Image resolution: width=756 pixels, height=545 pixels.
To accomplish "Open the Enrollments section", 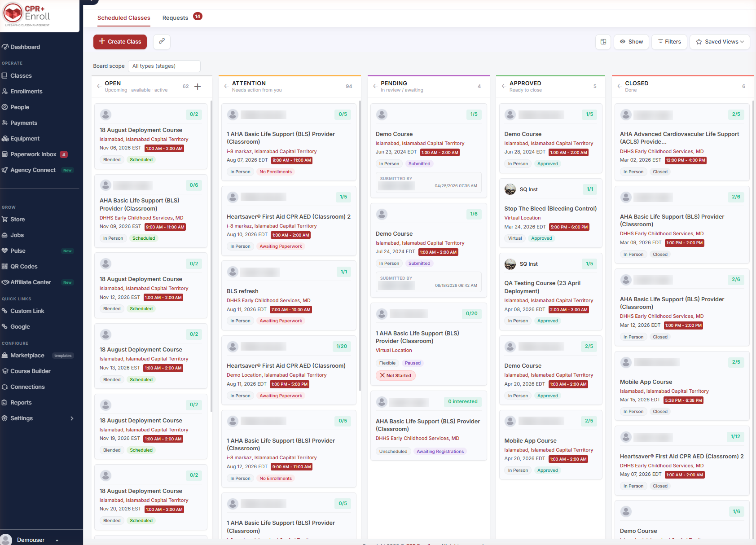I will coord(22,92).
